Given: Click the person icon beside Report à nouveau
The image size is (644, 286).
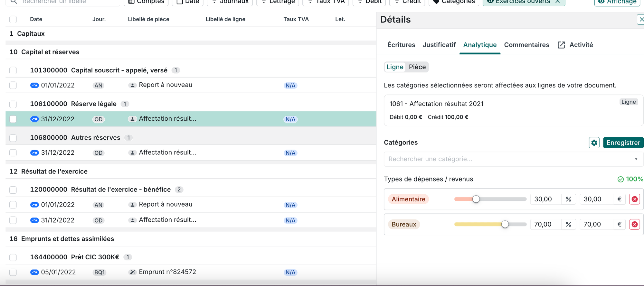Looking at the screenshot, I should pyautogui.click(x=132, y=85).
